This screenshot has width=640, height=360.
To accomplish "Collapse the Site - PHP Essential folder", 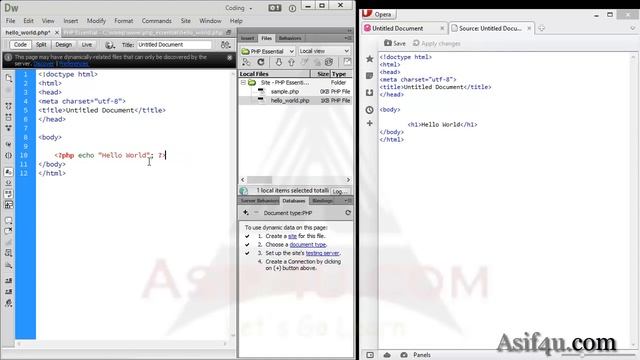I will coord(243,82).
